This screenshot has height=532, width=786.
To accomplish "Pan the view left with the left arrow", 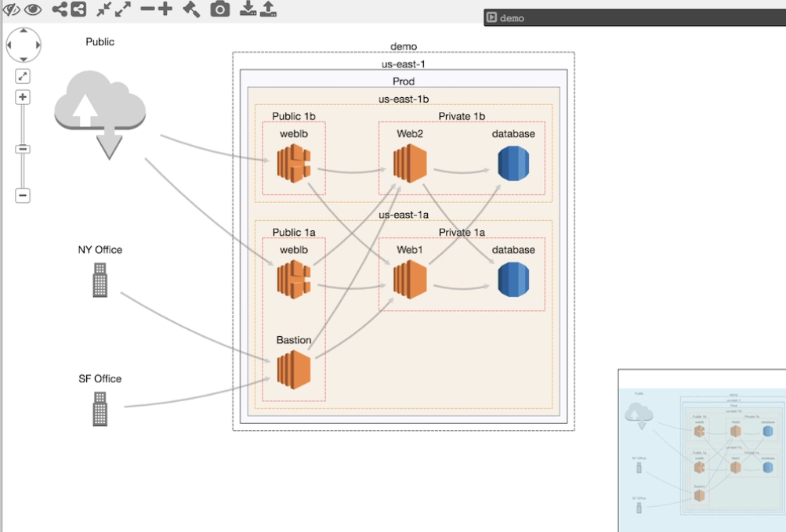I will [9, 45].
